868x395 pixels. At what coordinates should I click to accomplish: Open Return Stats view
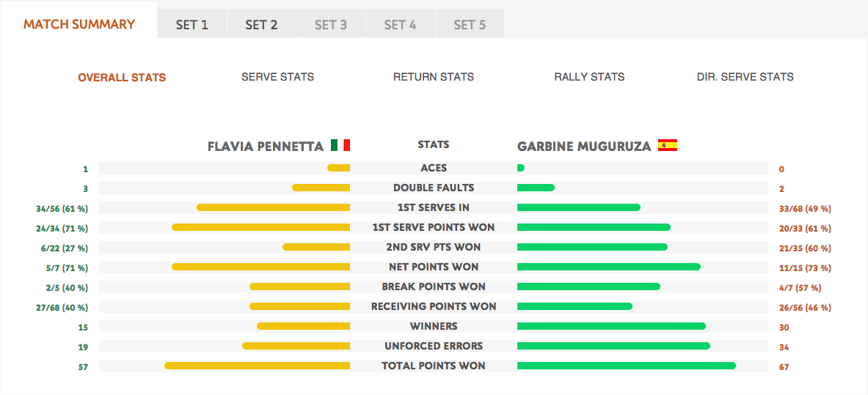pos(434,77)
